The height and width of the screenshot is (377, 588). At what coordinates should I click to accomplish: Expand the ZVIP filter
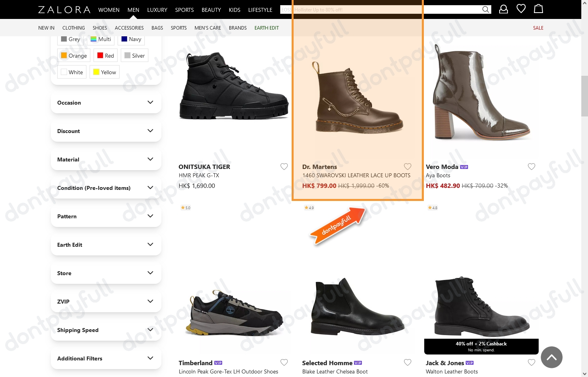106,302
